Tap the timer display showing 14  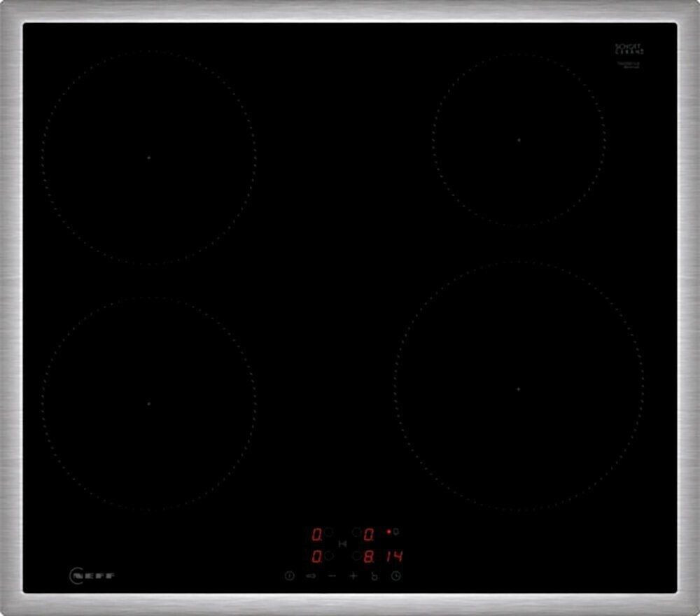[395, 556]
